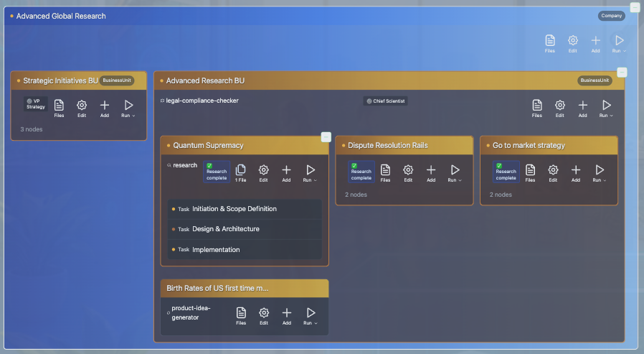
Task: Click the Chief Scientist role badge
Action: pyautogui.click(x=385, y=101)
